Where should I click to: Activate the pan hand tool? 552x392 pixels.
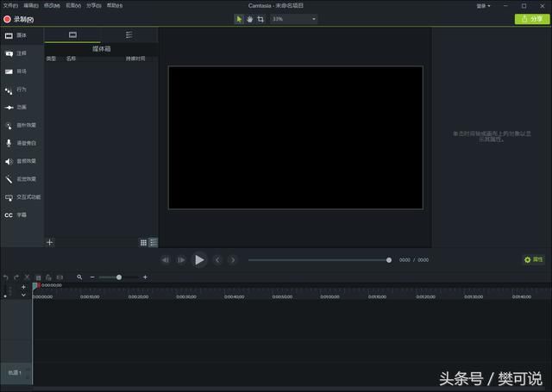250,19
